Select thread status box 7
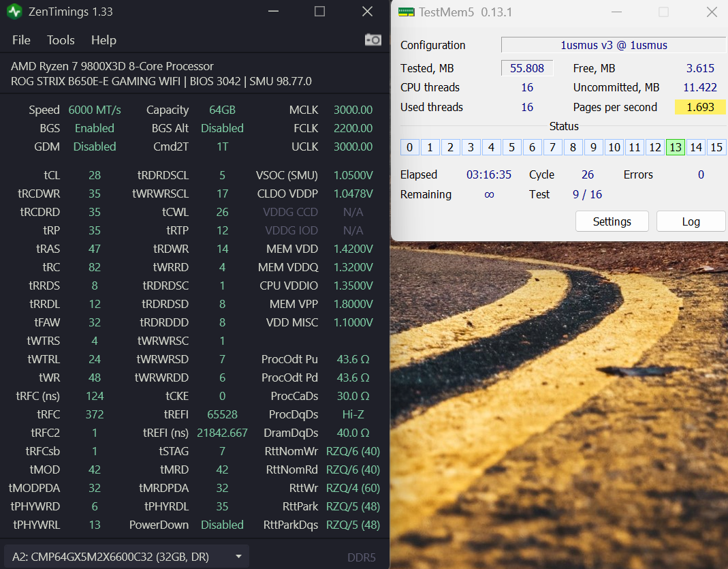Image resolution: width=728 pixels, height=569 pixels. [552, 147]
